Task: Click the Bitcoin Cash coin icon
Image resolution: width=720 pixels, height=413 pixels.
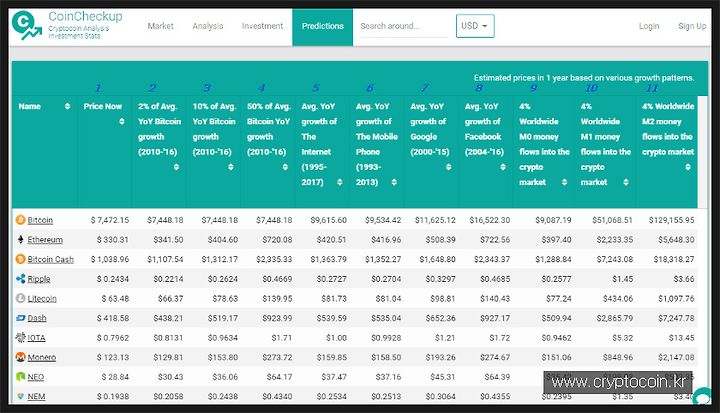Action: 20,259
